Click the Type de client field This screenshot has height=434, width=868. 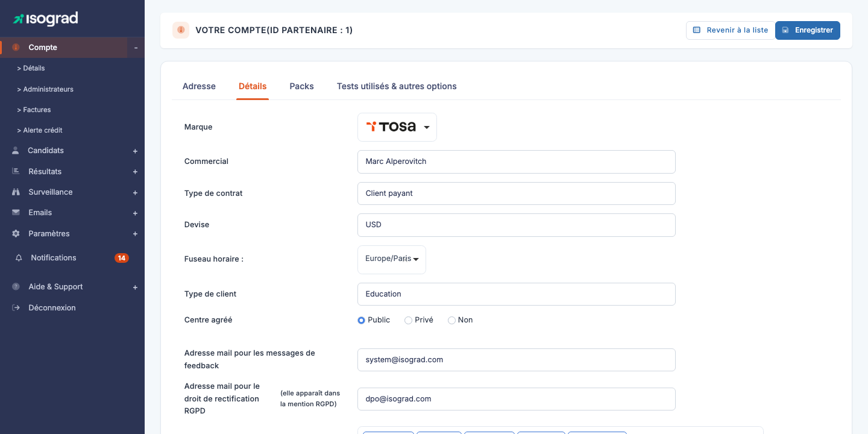(517, 294)
